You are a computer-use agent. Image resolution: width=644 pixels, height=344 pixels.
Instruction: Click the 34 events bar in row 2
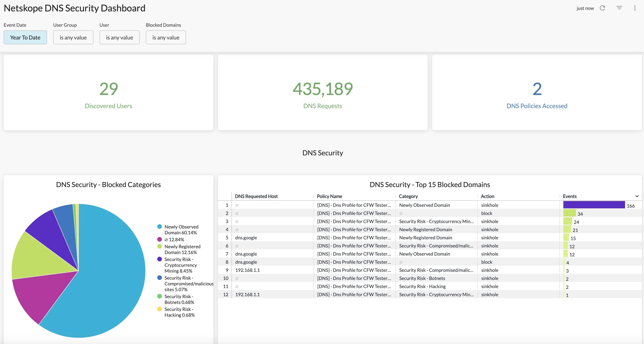pyautogui.click(x=569, y=213)
